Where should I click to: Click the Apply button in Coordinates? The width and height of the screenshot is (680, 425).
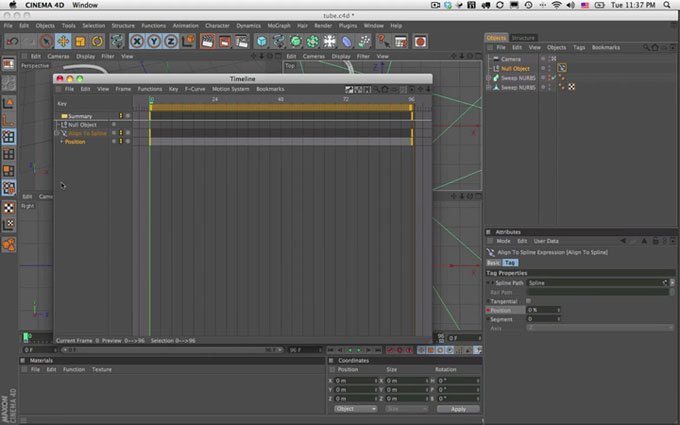(x=458, y=409)
